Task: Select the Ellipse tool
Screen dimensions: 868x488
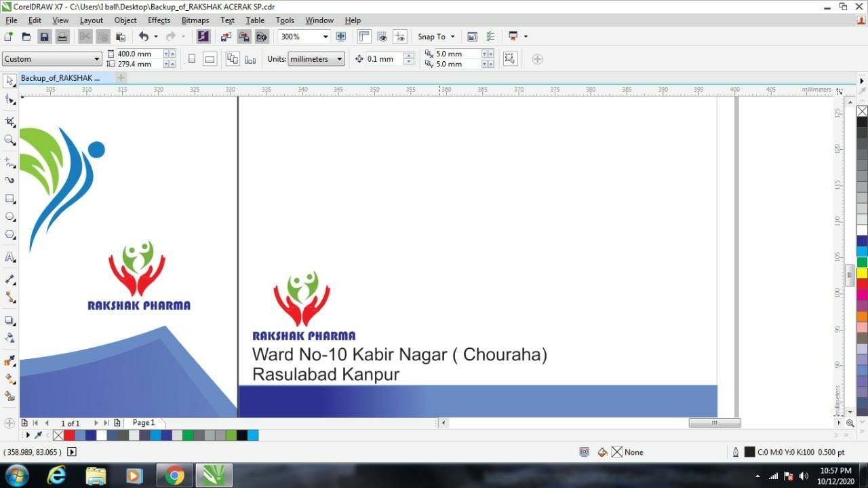Action: tap(10, 217)
